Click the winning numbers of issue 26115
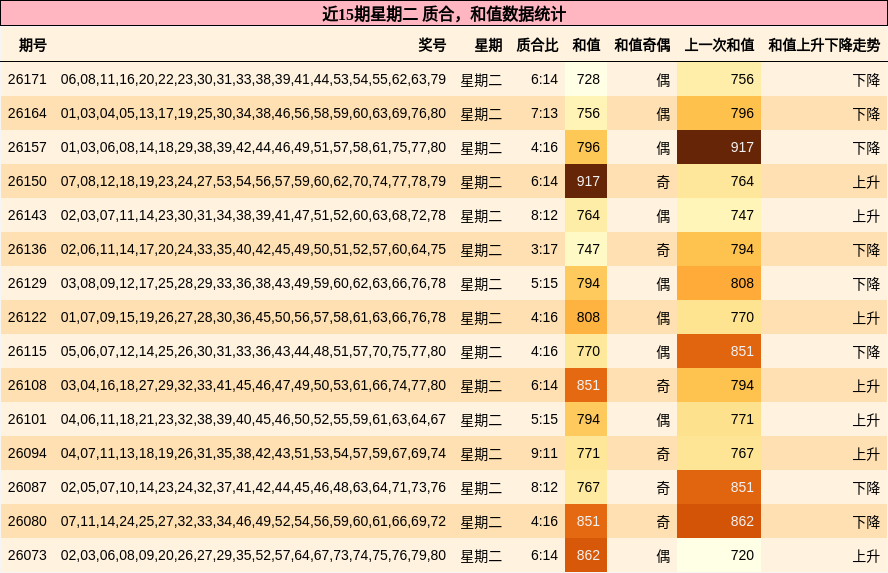Viewport: 888px width, 573px height. coord(253,351)
